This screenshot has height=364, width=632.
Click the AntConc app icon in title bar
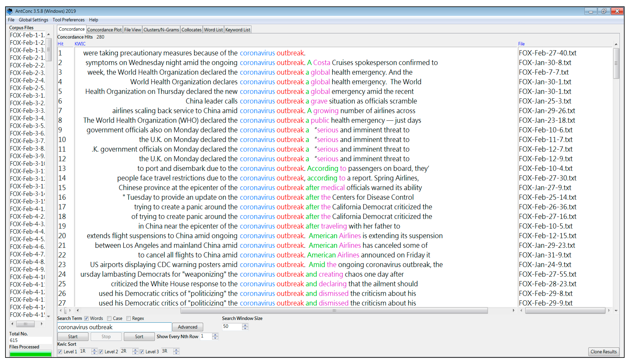pos(9,11)
